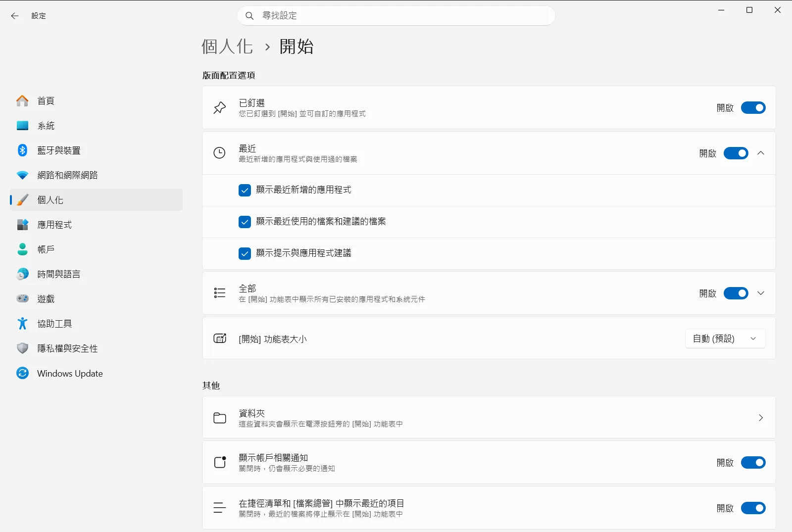792x532 pixels.
Task: Open Windows Update label in sidebar
Action: coord(70,374)
